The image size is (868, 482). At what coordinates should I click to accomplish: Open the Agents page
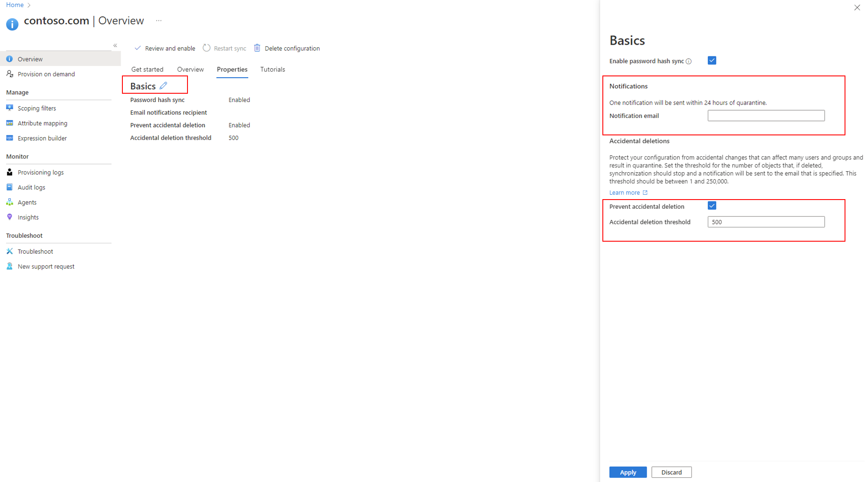tap(27, 202)
